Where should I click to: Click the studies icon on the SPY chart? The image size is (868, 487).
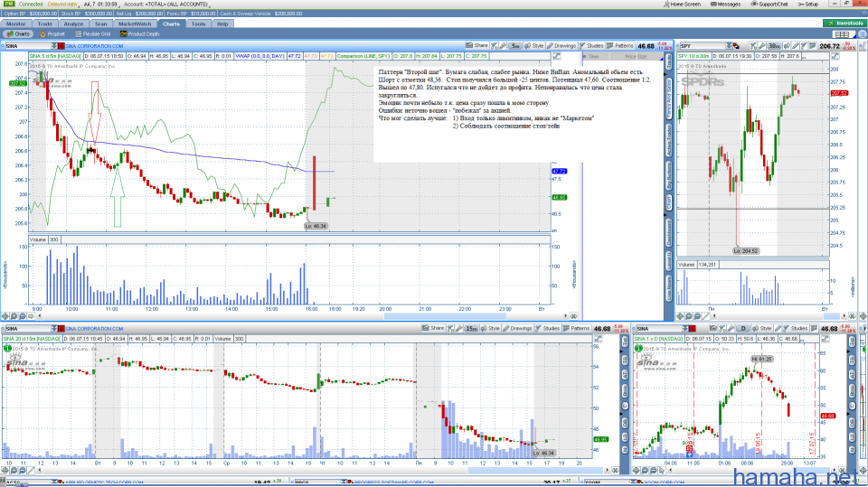(806, 46)
